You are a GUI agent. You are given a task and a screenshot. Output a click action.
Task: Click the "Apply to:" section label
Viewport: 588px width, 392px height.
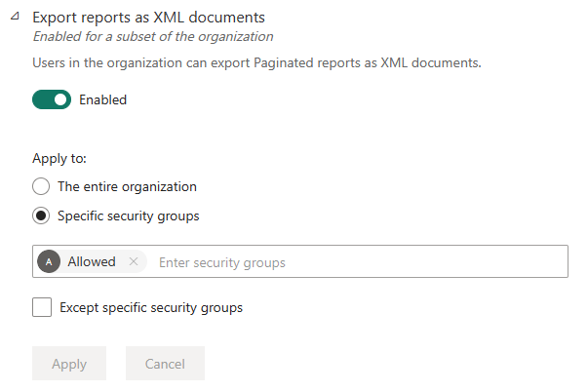point(59,157)
